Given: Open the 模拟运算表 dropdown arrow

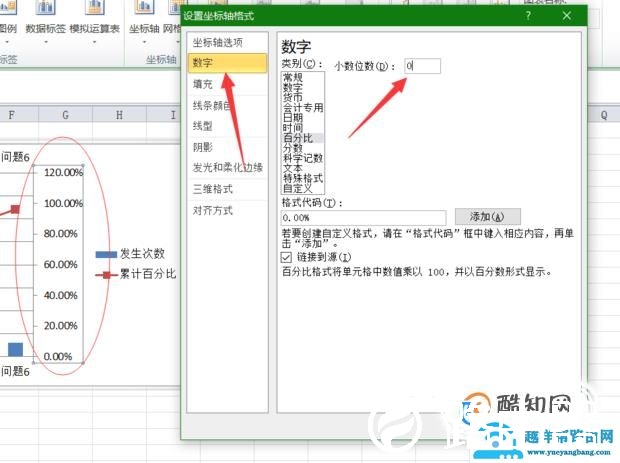Looking at the screenshot, I should (95, 42).
